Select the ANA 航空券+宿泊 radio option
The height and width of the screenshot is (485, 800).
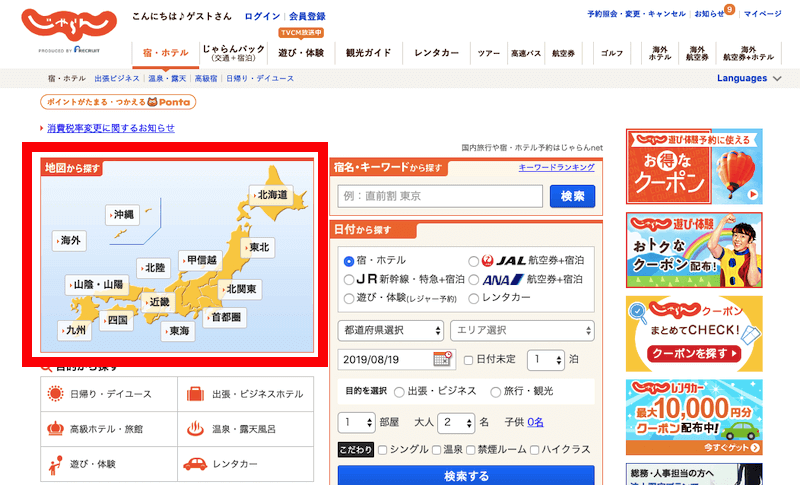[473, 279]
